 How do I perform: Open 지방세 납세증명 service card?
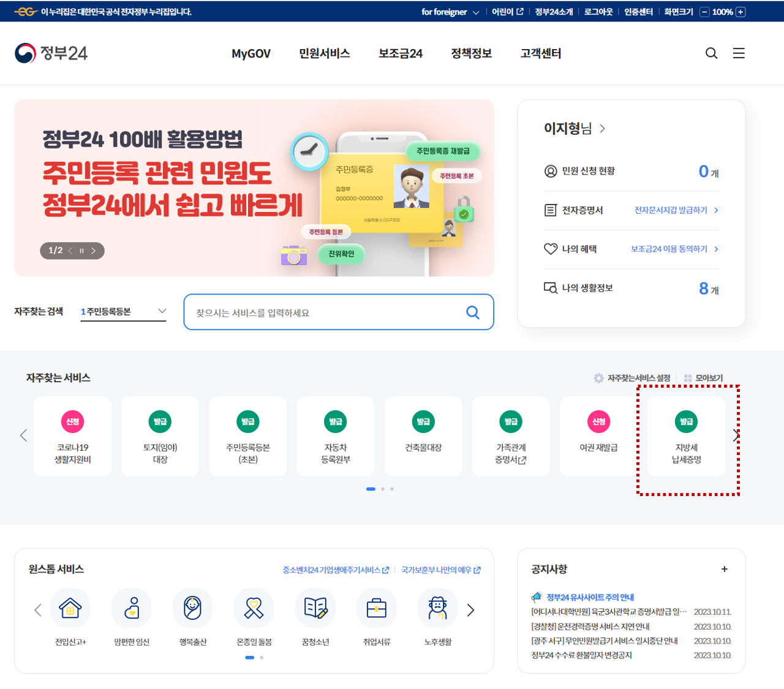coord(686,436)
